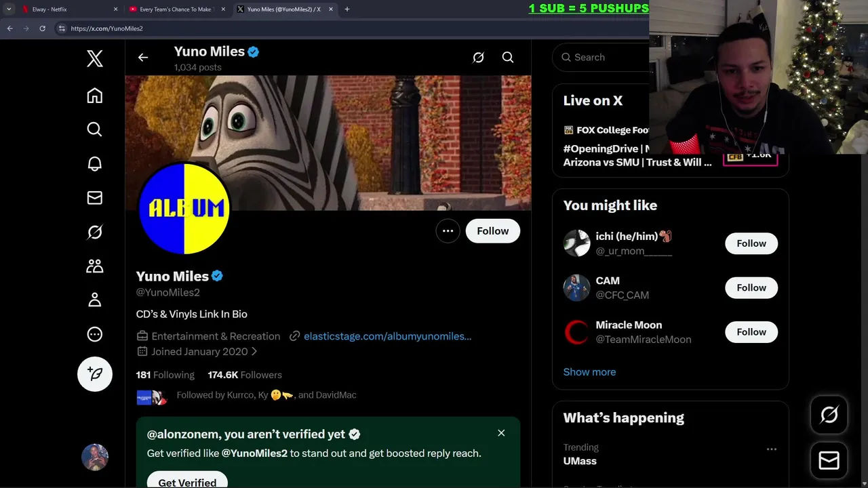The image size is (868, 488).
Task: Click the X logo in sidebar
Action: (x=95, y=58)
